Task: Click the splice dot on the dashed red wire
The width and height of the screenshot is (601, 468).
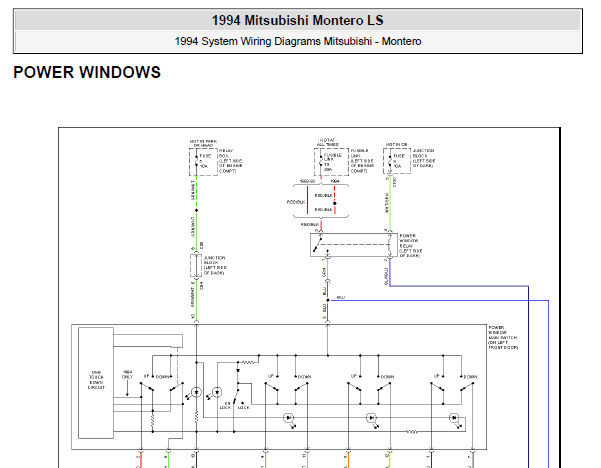Action: click(x=335, y=203)
